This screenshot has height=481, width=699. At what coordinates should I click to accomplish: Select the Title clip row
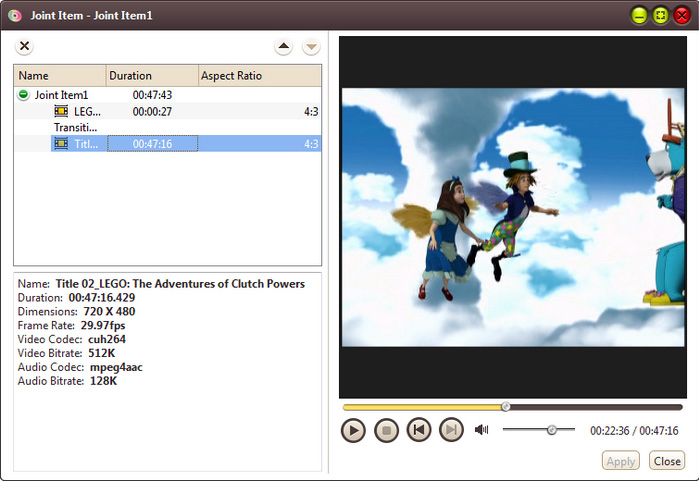tap(88, 144)
